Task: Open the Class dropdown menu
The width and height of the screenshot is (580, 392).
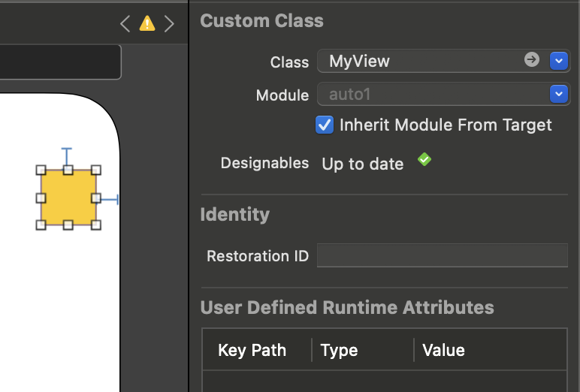Action: (558, 61)
